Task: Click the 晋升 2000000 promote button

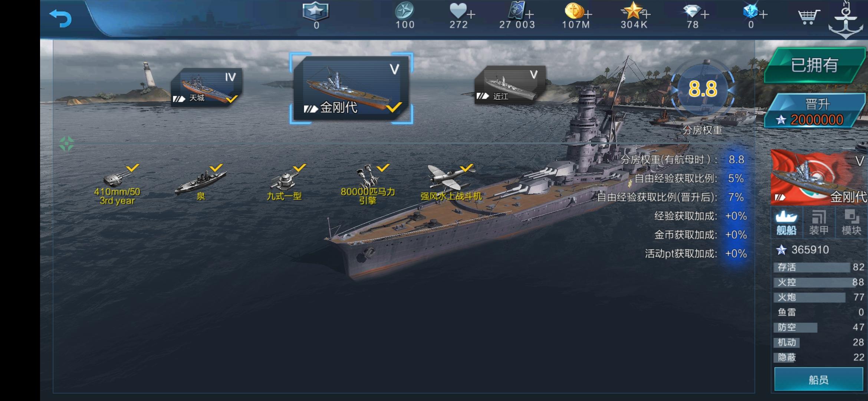Action: [x=815, y=111]
